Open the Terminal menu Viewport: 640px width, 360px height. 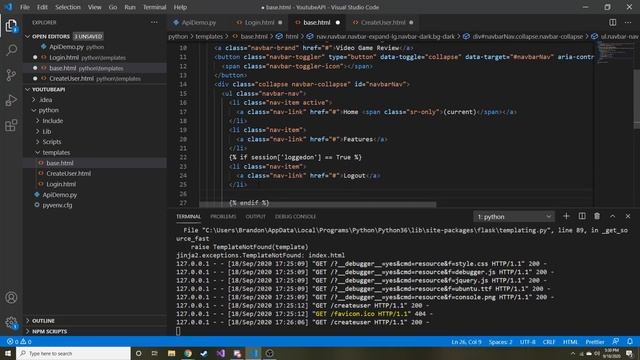pyautogui.click(x=154, y=7)
